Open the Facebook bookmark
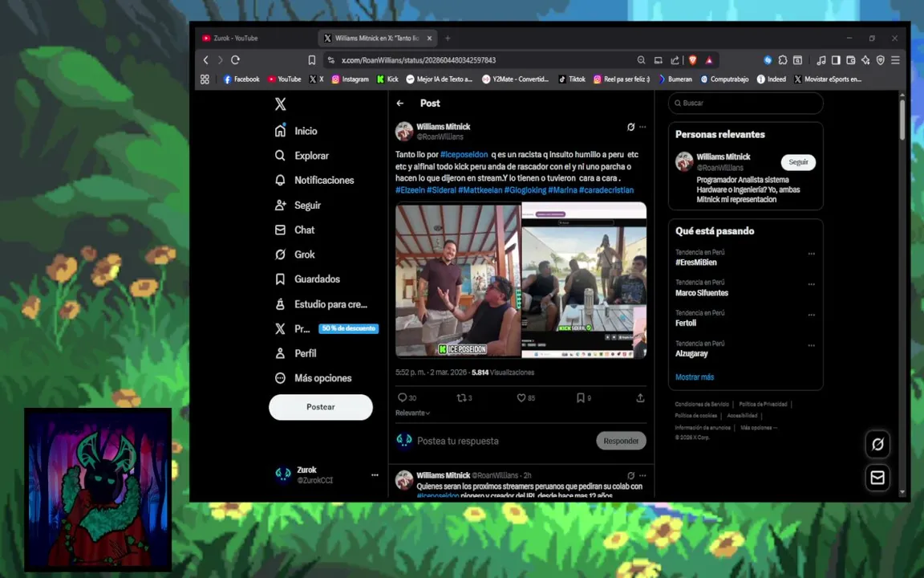This screenshot has height=578, width=924. (x=241, y=79)
